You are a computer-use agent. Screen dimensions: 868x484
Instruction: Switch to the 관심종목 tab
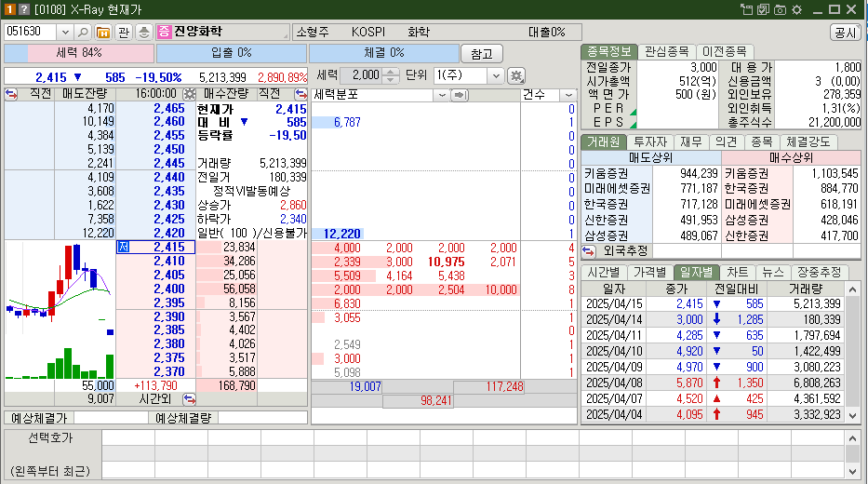point(667,51)
